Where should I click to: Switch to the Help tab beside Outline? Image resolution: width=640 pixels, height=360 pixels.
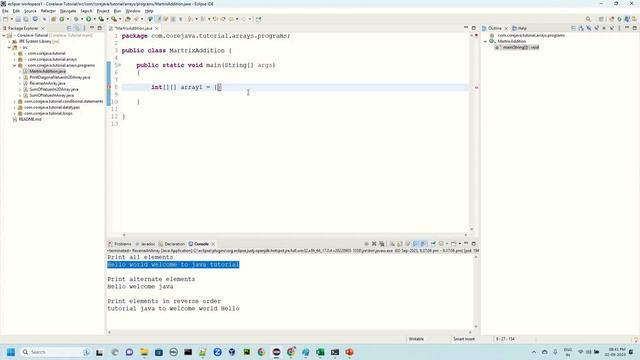(x=520, y=28)
